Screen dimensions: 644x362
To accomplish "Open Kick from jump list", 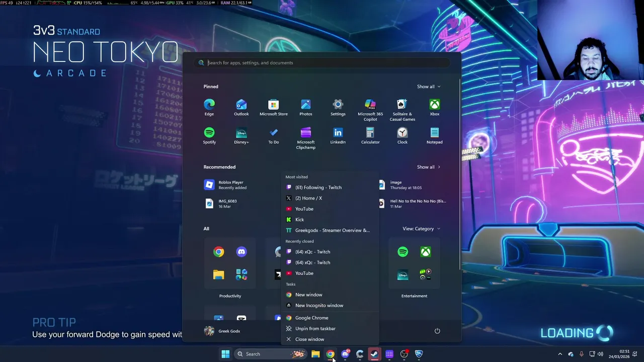I will (x=330, y=220).
